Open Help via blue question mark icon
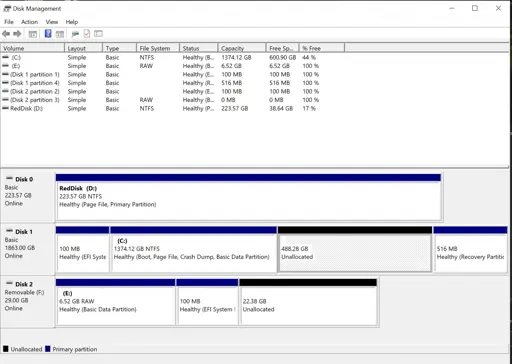The width and height of the screenshot is (512, 364). pyautogui.click(x=48, y=33)
